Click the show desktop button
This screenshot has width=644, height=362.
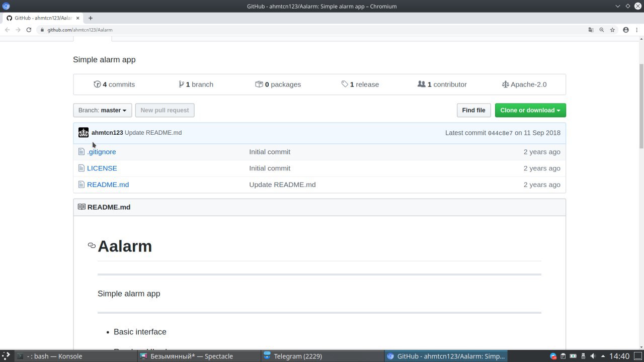click(x=638, y=356)
